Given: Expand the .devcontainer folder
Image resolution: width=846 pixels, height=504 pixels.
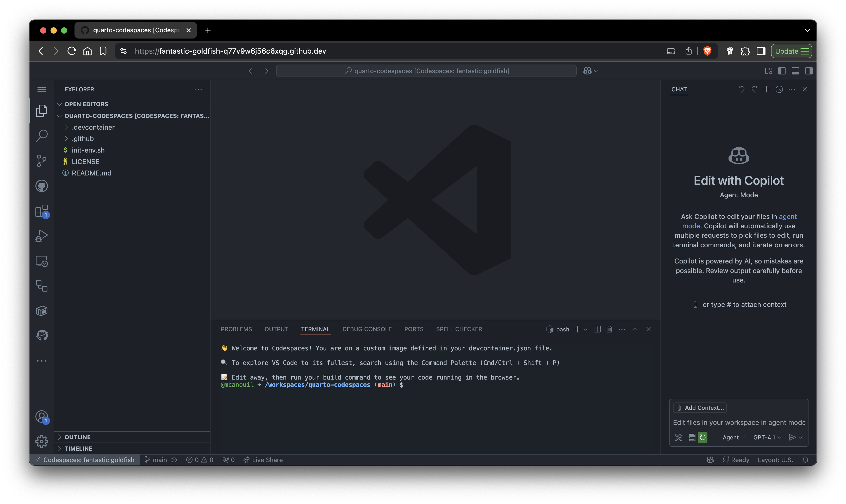Looking at the screenshot, I should 93,127.
